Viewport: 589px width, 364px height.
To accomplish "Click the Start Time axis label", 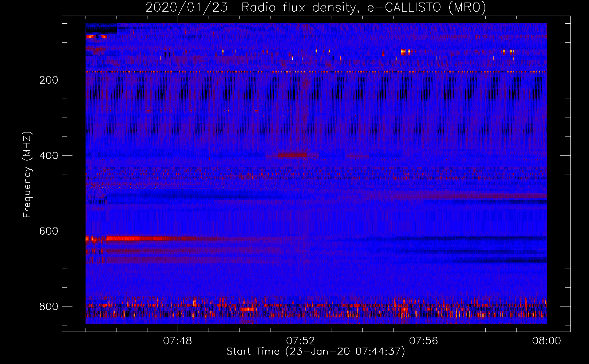I will tap(316, 352).
